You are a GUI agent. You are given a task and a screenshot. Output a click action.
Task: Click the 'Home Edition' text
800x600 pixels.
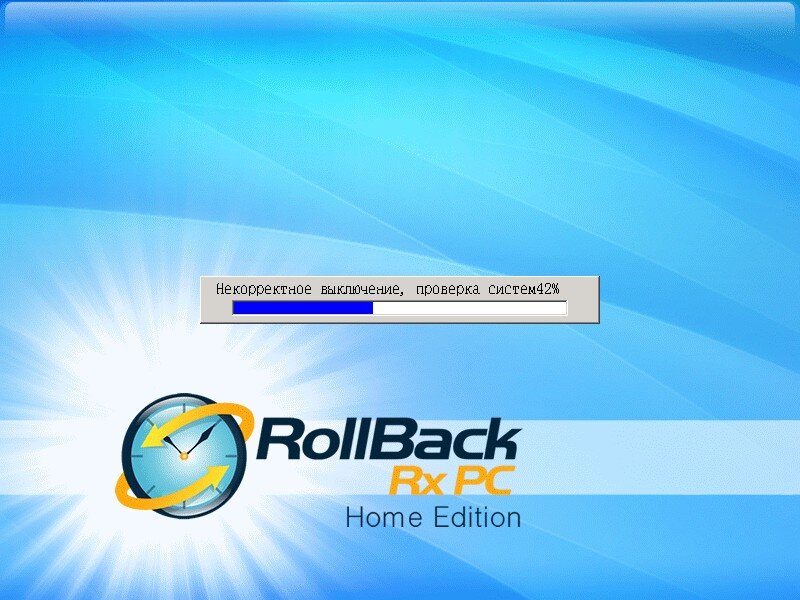[433, 517]
